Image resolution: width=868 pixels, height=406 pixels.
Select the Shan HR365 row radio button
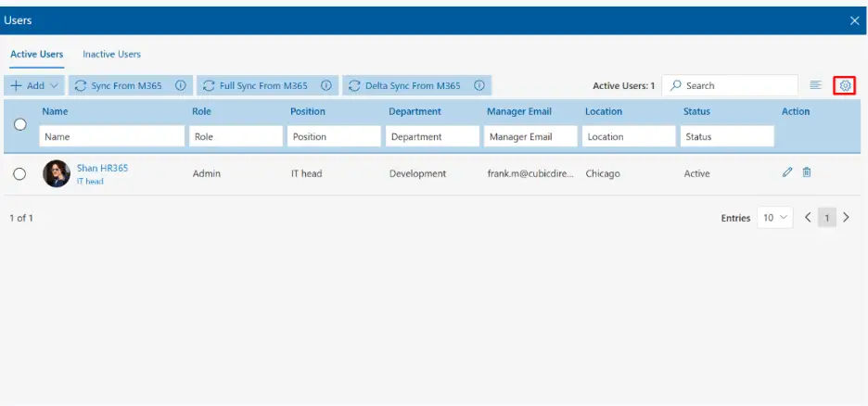[19, 174]
